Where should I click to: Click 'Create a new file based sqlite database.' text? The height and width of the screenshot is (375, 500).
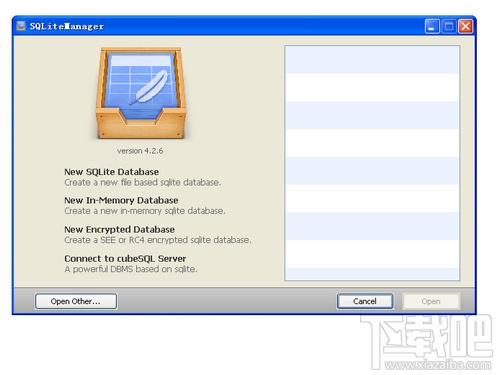142,183
